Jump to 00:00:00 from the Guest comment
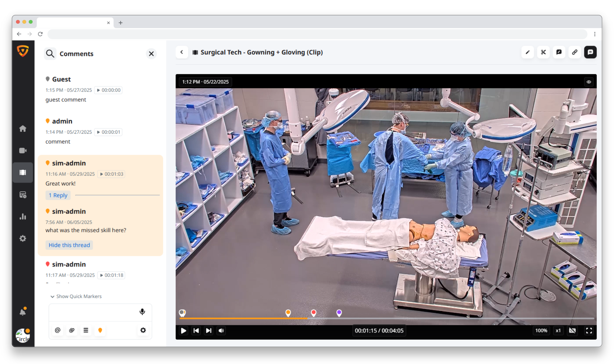Viewport: 614px width, 364px height. [108, 90]
